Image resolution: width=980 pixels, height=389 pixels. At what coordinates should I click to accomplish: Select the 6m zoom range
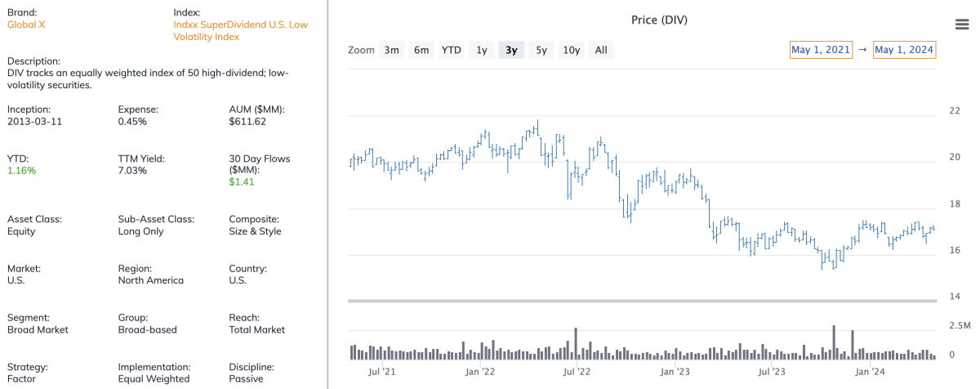click(421, 50)
